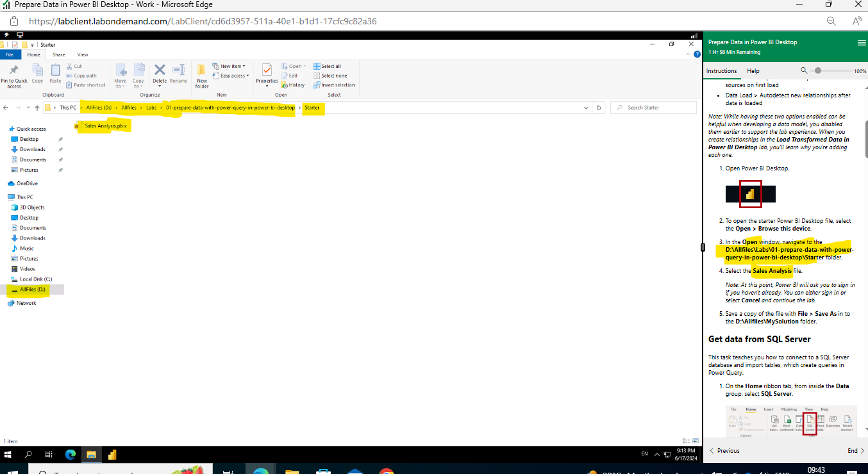Click the remote Windows Start button
Screen dimensions: 868x474
tap(8, 454)
